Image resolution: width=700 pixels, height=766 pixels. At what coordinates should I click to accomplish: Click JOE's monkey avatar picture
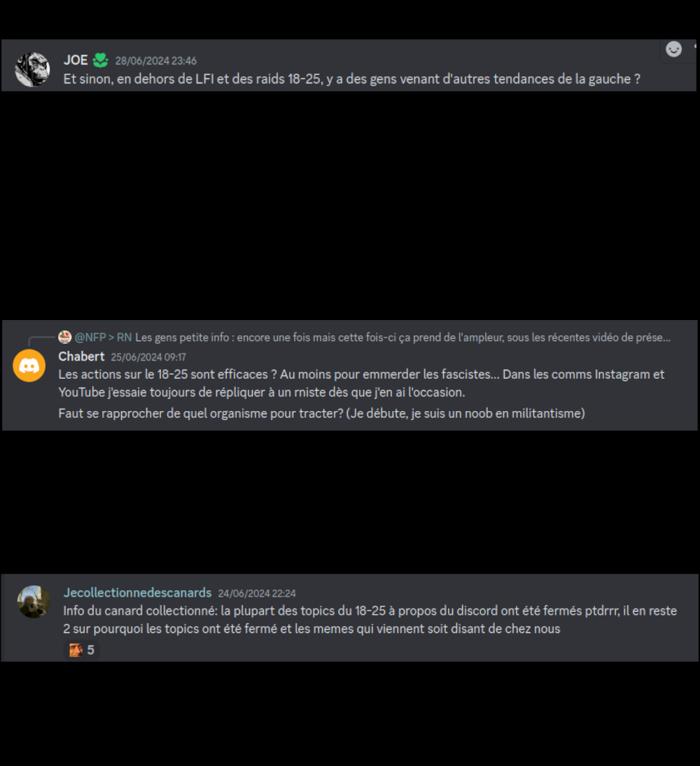pyautogui.click(x=33, y=69)
